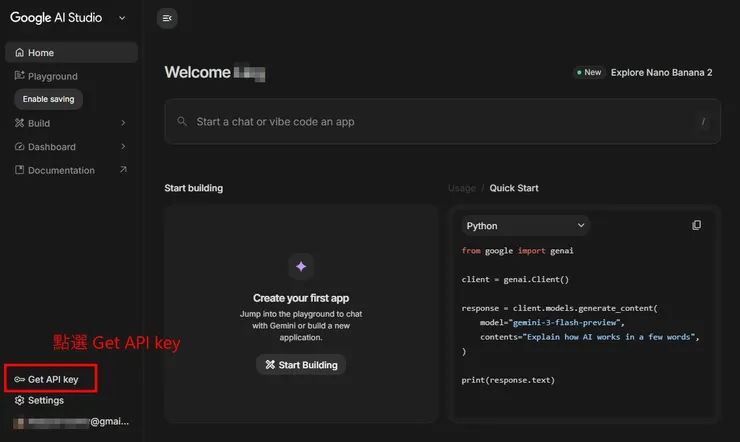The width and height of the screenshot is (740, 442).
Task: Click the Home icon in the sidebar
Action: coord(19,53)
